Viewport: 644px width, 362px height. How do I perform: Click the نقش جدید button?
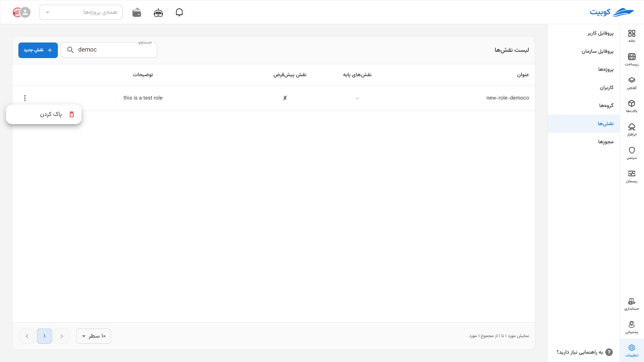(38, 50)
